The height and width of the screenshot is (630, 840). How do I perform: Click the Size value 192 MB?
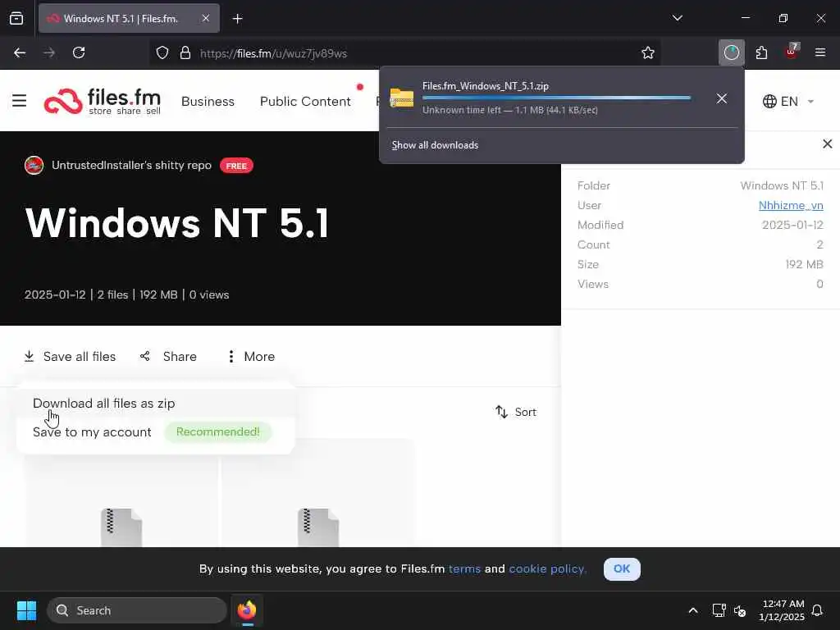pos(804,264)
